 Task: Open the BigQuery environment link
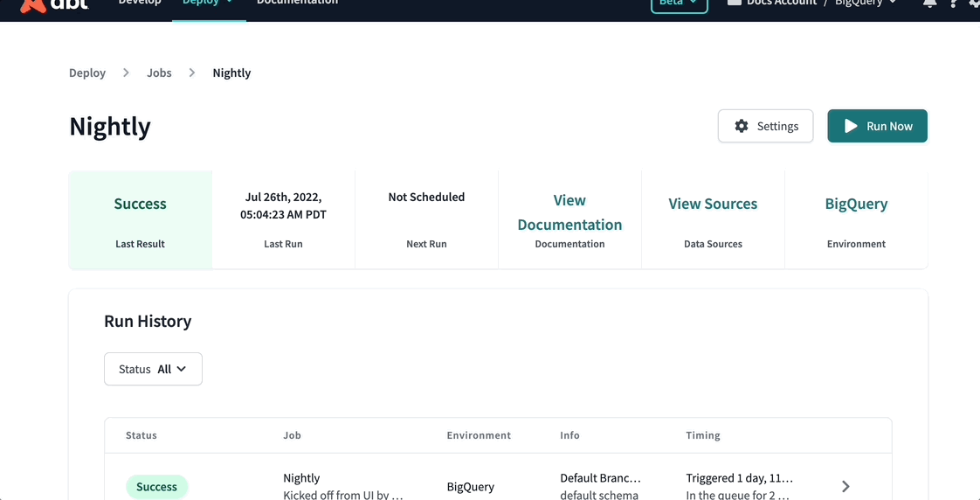856,204
